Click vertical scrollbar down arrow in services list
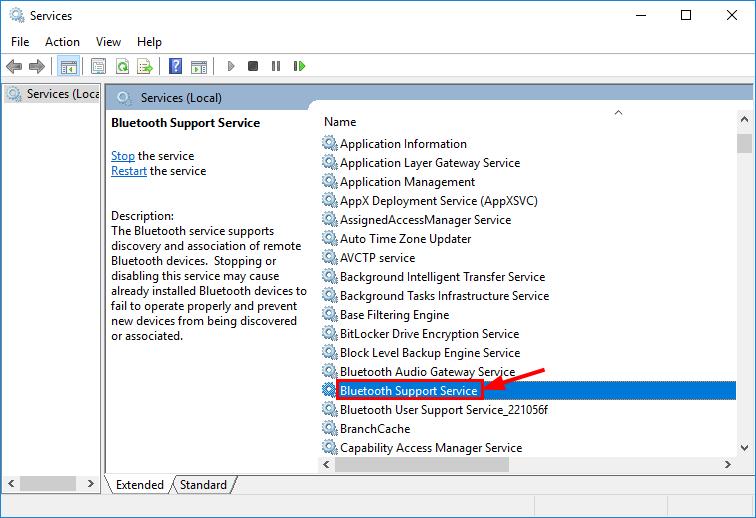756x518 pixels. [744, 448]
